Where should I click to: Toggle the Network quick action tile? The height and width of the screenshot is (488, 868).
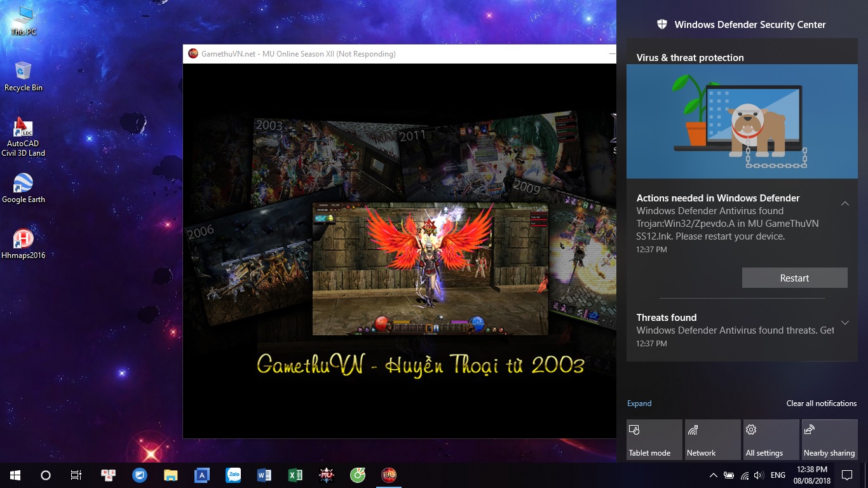tap(713, 440)
